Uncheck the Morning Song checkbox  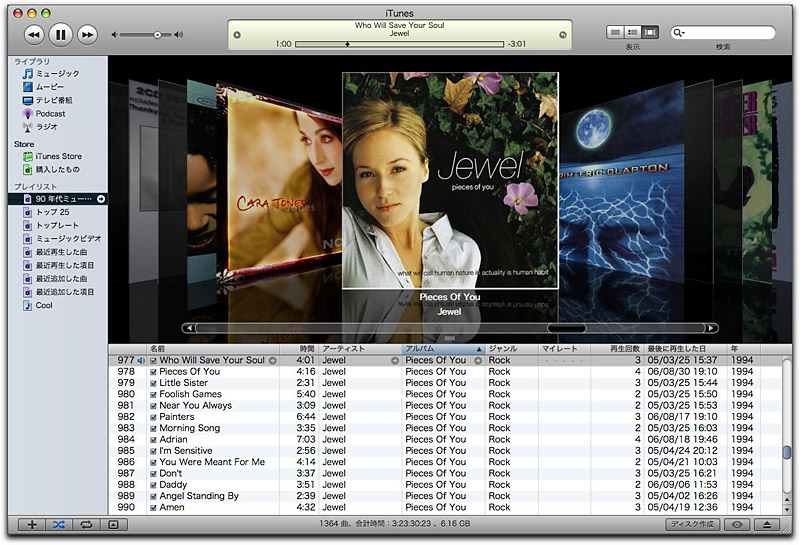pos(153,428)
